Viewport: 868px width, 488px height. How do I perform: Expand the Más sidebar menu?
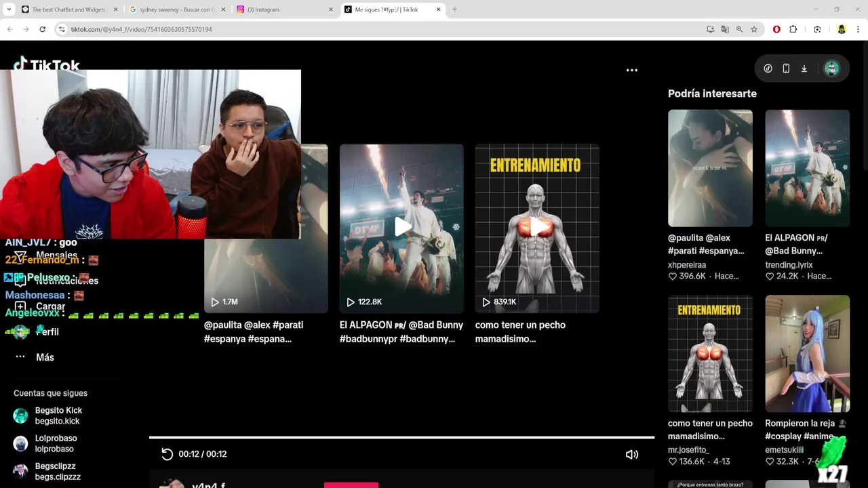tap(45, 357)
